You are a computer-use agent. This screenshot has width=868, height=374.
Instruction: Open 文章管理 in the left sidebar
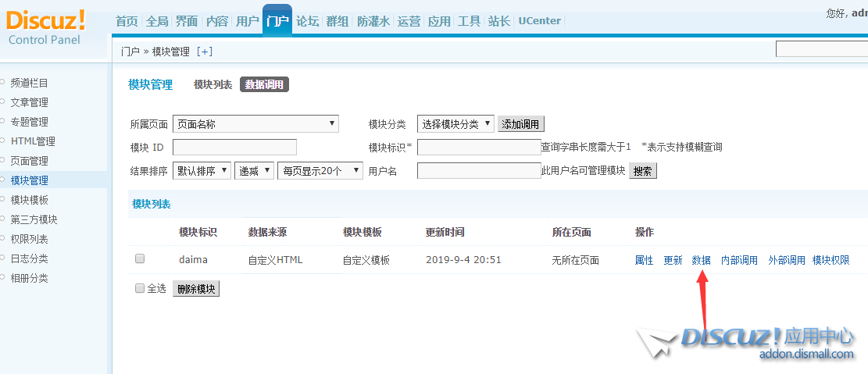click(29, 102)
